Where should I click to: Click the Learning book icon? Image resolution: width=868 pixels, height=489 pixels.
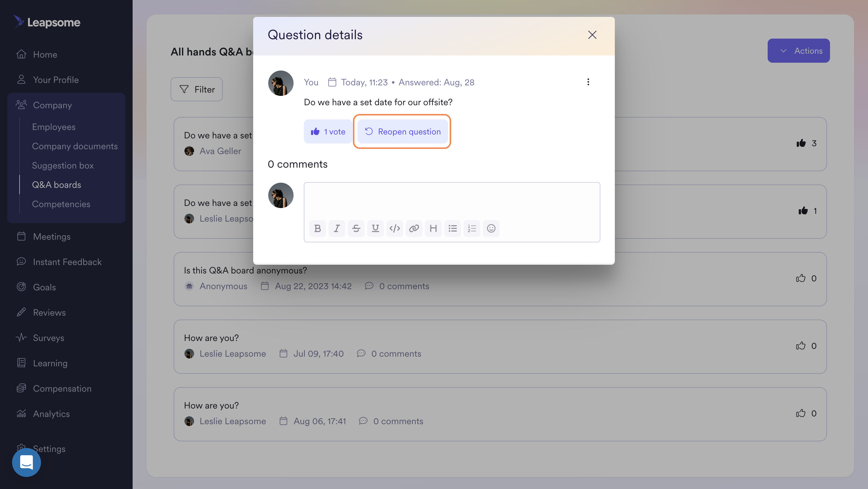(x=21, y=363)
